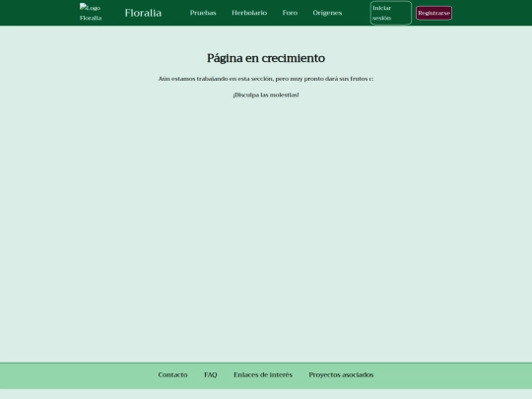Image resolution: width=532 pixels, height=399 pixels.
Task: Go to the Pruebas section
Action: click(x=203, y=13)
